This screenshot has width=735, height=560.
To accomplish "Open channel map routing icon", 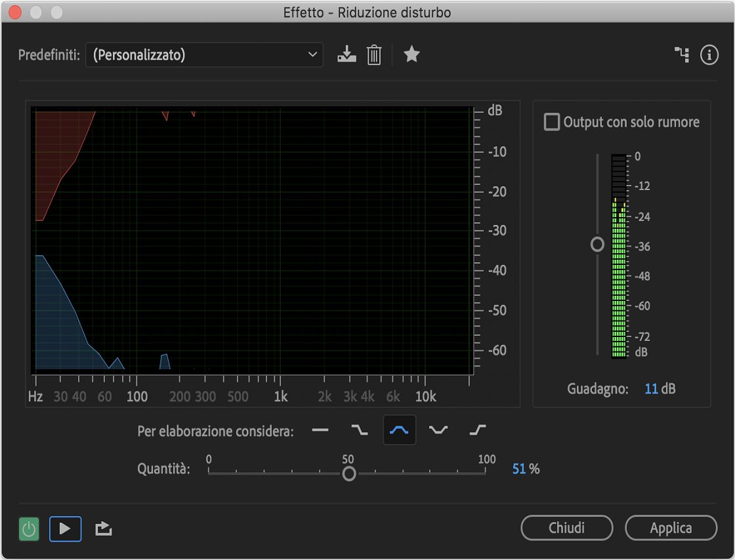I will pyautogui.click(x=682, y=55).
